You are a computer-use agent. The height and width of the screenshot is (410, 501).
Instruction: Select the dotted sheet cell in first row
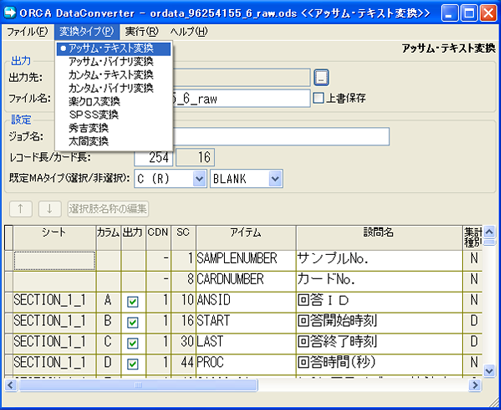tap(54, 261)
